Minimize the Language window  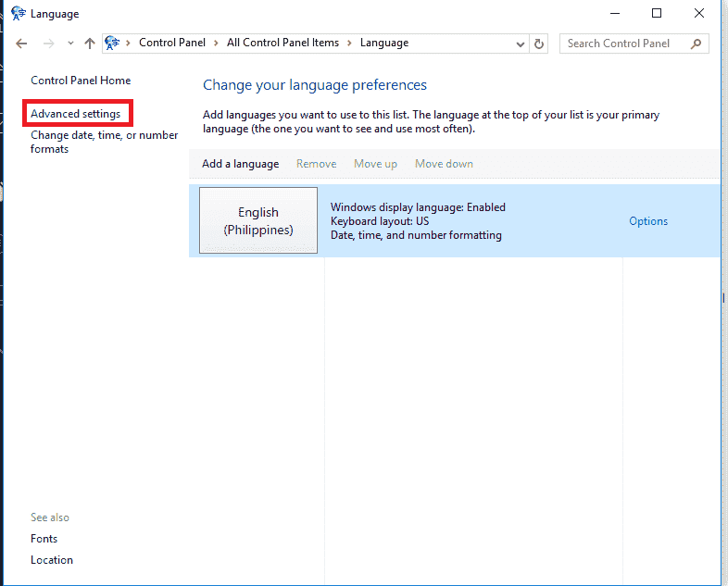615,14
